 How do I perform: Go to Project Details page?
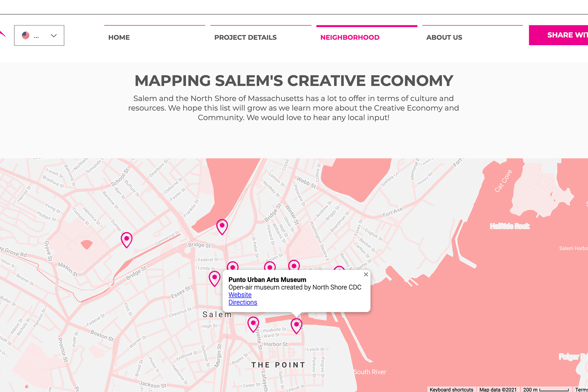click(245, 37)
